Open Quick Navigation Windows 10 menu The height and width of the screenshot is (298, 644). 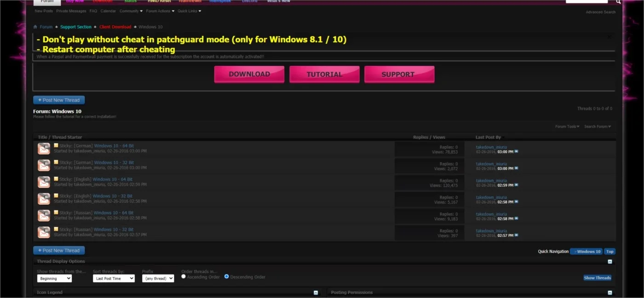point(586,252)
